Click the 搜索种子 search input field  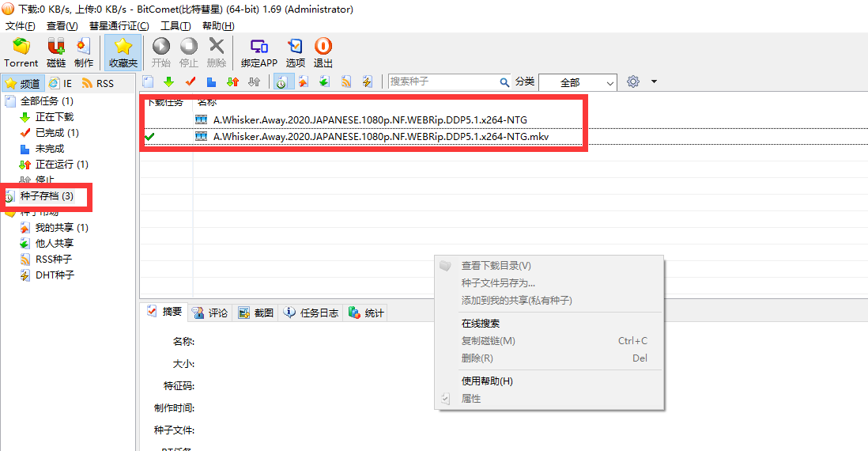[x=443, y=81]
